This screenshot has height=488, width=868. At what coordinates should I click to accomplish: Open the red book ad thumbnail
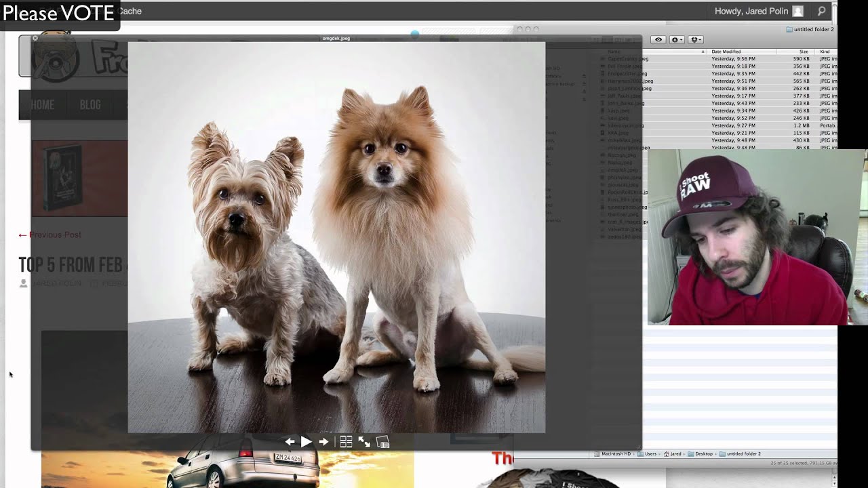click(79, 178)
